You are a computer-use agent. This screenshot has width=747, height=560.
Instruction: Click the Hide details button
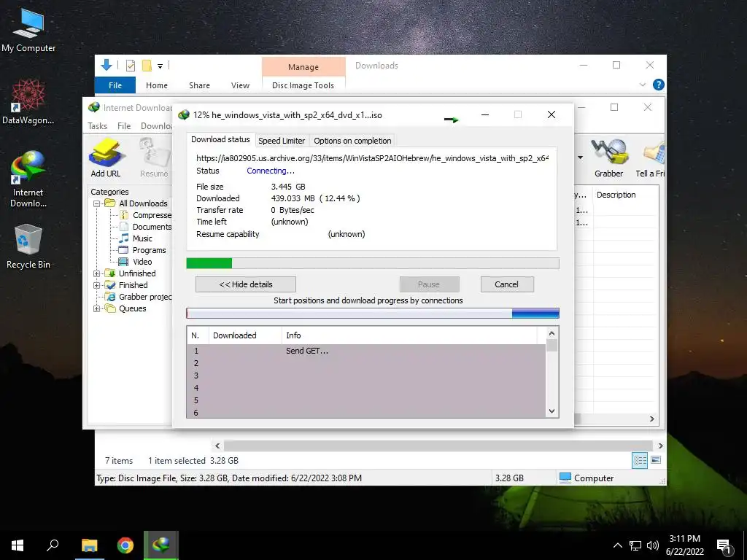click(246, 284)
